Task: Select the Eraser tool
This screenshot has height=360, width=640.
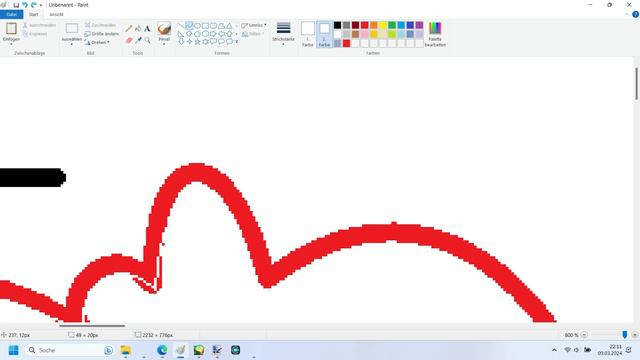Action: [x=129, y=40]
